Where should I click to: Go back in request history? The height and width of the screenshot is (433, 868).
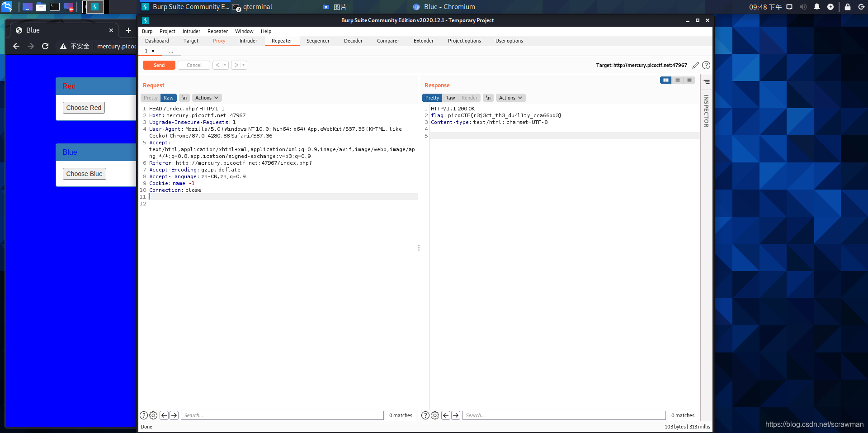[x=217, y=65]
